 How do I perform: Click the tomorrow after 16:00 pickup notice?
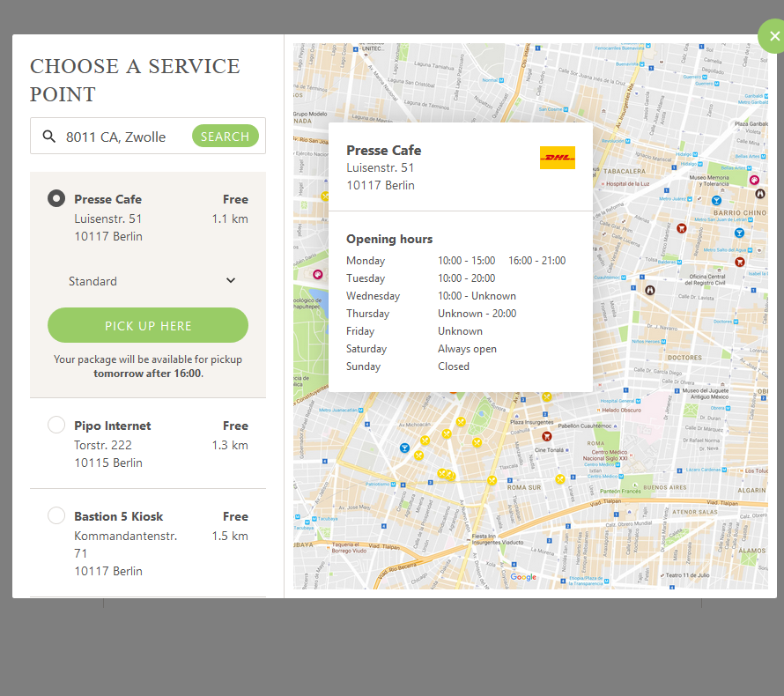[148, 374]
